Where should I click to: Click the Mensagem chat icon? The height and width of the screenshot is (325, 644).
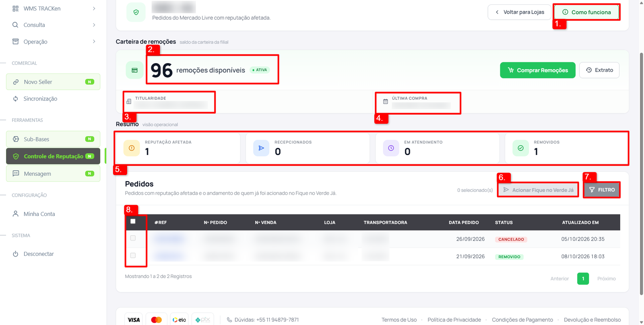point(16,173)
